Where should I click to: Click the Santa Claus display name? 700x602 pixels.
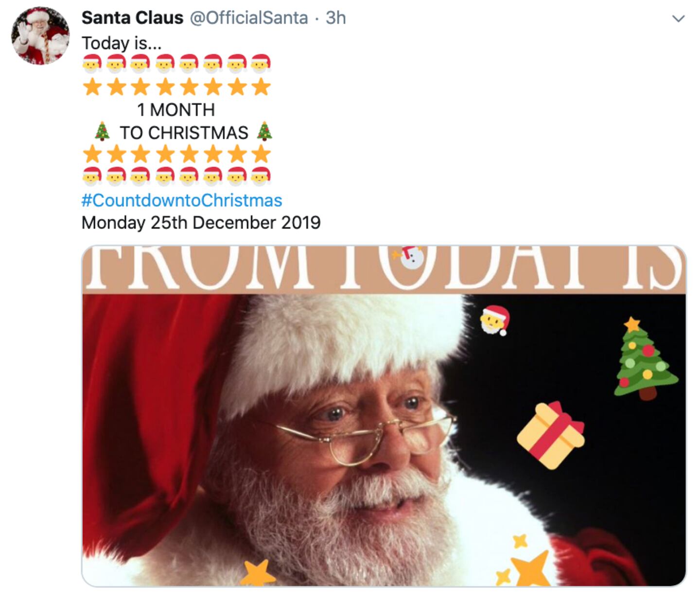pyautogui.click(x=132, y=18)
